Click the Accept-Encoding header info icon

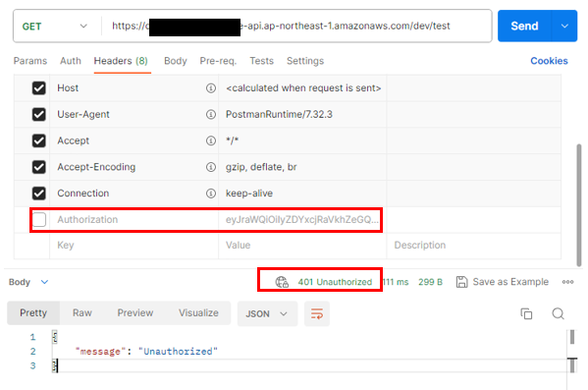pos(211,167)
